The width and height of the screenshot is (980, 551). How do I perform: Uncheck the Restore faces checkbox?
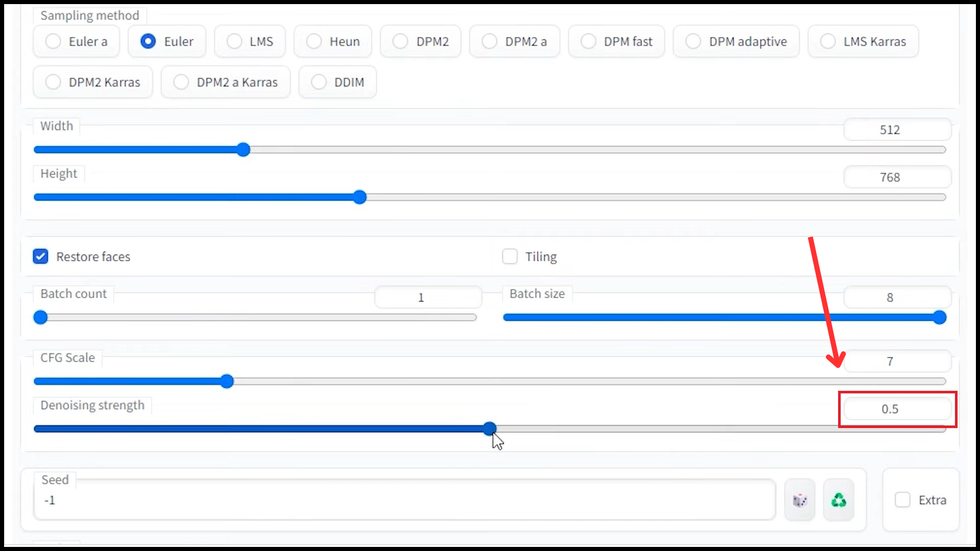click(x=41, y=256)
